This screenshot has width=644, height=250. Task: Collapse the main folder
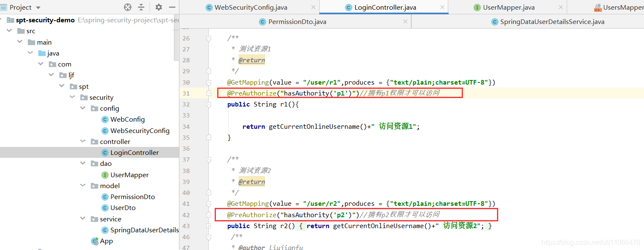[20, 42]
